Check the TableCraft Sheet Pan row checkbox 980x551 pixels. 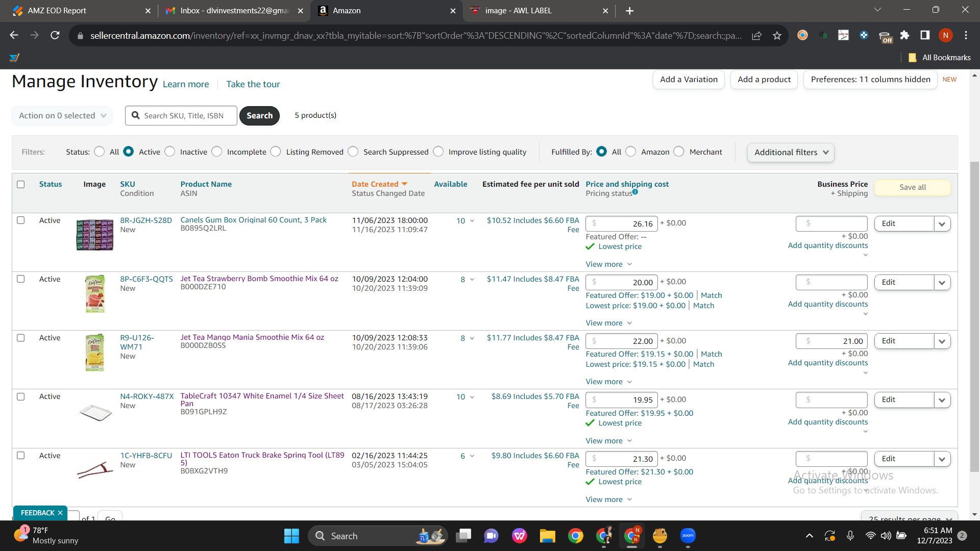pyautogui.click(x=21, y=396)
